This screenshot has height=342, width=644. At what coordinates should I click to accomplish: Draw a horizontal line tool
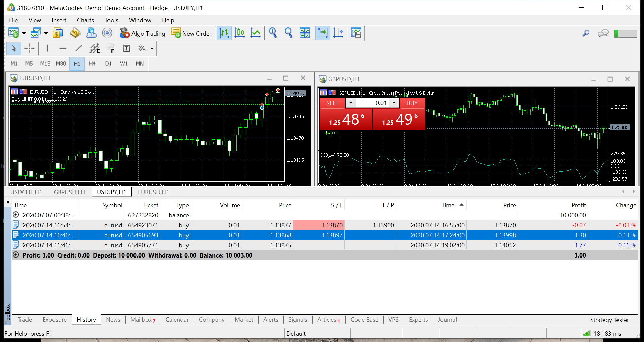(63, 48)
